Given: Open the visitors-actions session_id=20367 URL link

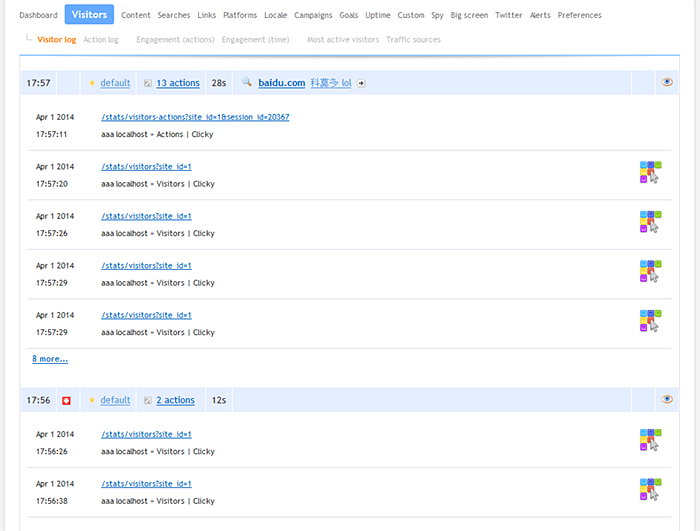Looking at the screenshot, I should click(x=195, y=117).
